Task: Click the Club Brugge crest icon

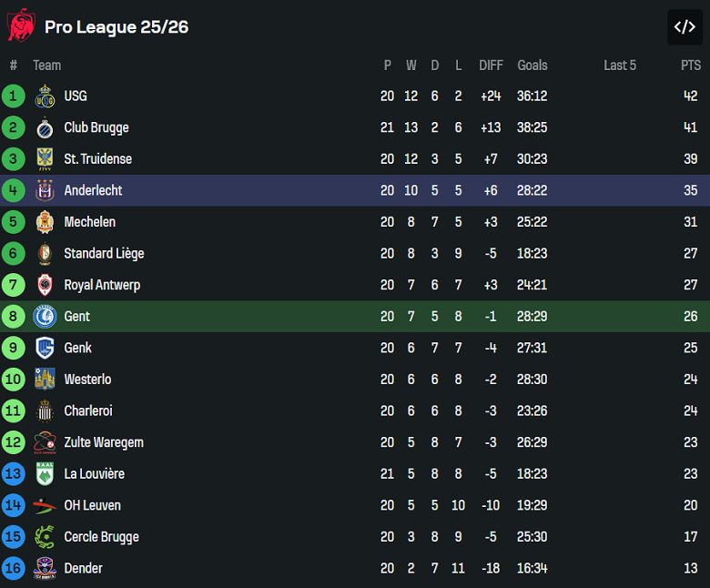Action: click(45, 127)
